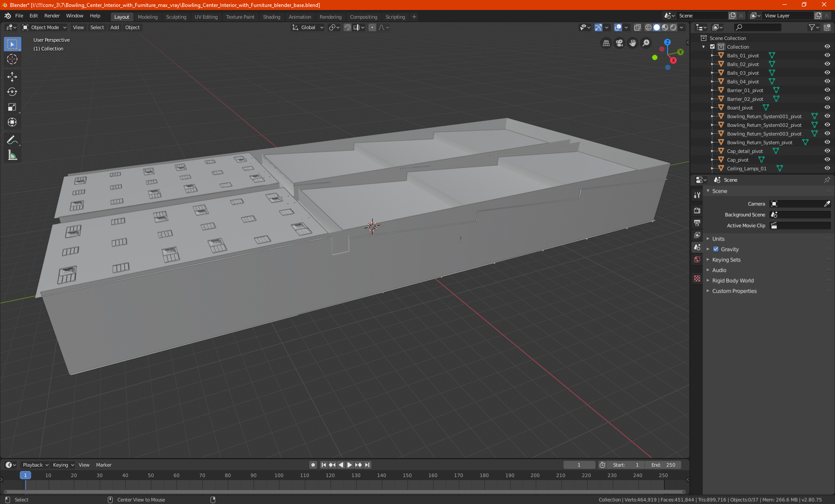Screen dimensions: 835x504
Task: Select the Measure ruler tool
Action: pos(12,156)
